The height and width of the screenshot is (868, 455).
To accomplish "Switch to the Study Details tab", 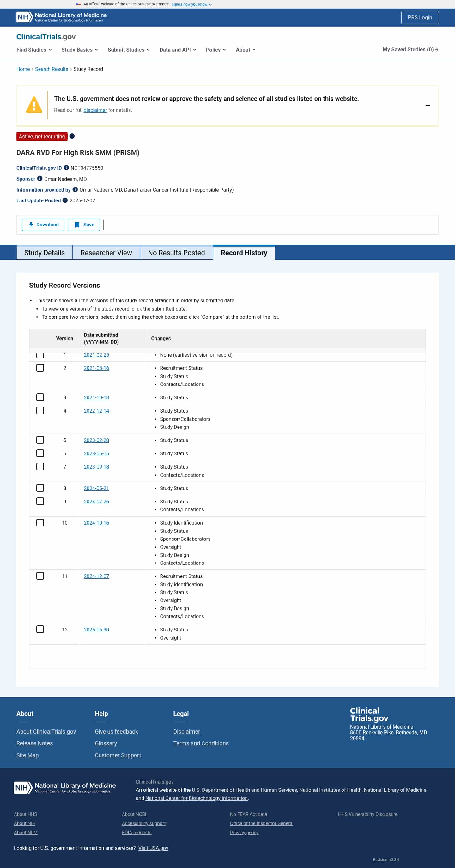I will (45, 253).
